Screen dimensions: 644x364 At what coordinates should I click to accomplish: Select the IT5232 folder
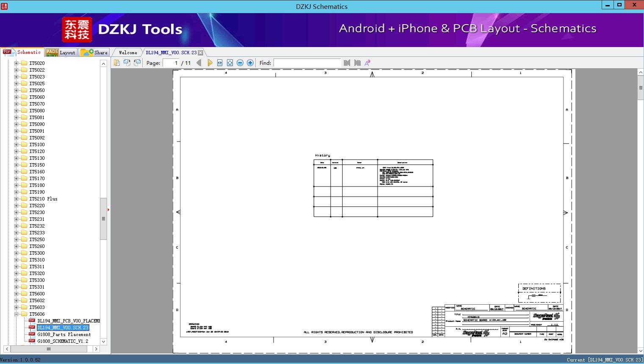pyautogui.click(x=37, y=226)
